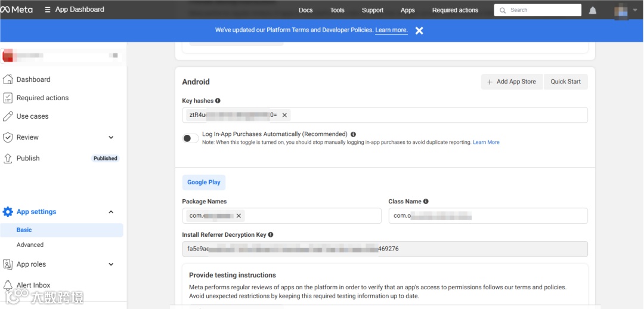644x309 pixels.
Task: Click the Required actions checklist icon
Action: click(x=8, y=98)
